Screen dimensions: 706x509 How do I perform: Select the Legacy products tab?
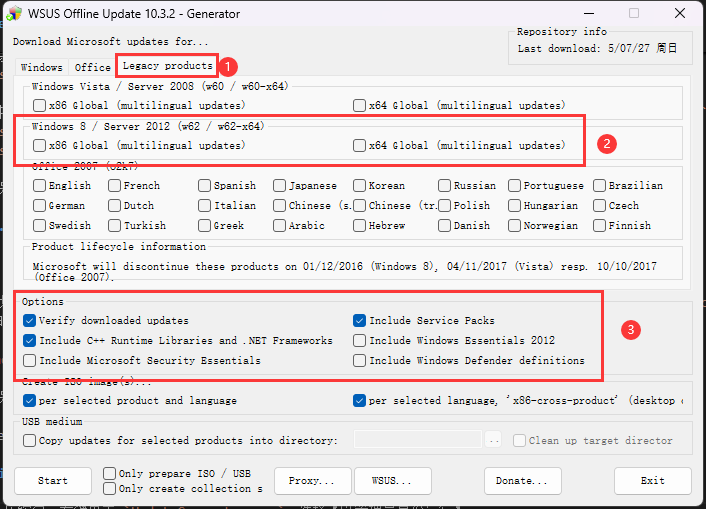click(167, 66)
